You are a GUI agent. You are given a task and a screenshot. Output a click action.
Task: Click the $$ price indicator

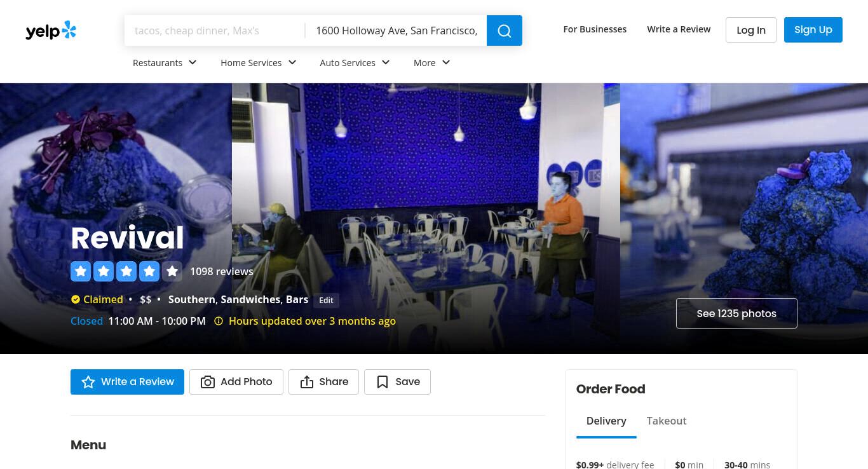coord(146,299)
